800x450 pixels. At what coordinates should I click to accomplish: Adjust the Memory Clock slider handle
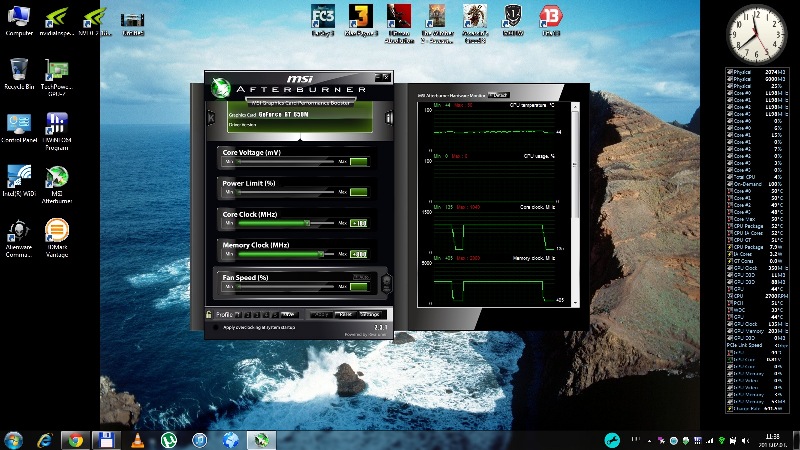321,254
